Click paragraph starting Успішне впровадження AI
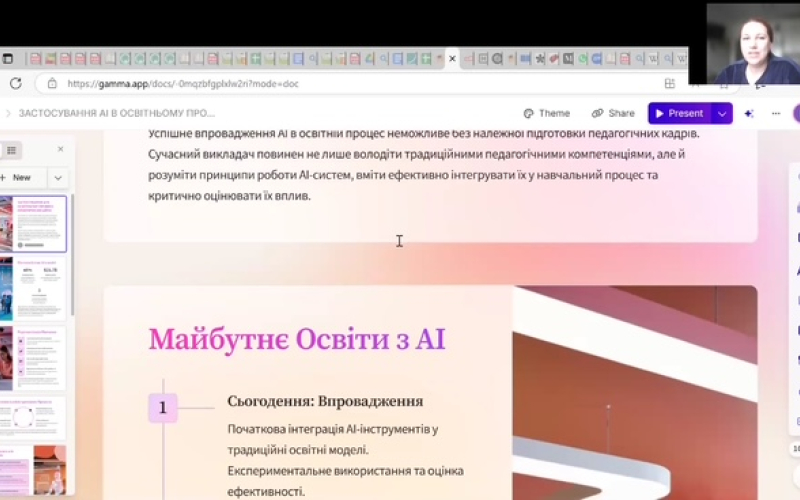The width and height of the screenshot is (800, 500). (423, 164)
